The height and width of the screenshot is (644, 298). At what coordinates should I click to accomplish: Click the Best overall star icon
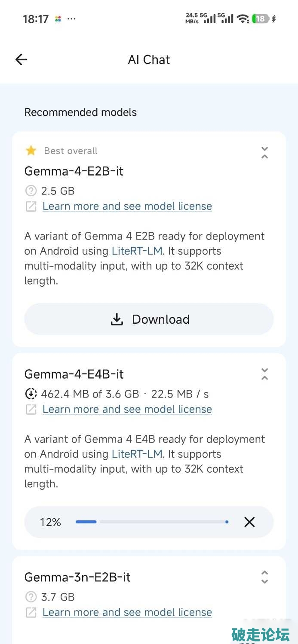coord(31,151)
